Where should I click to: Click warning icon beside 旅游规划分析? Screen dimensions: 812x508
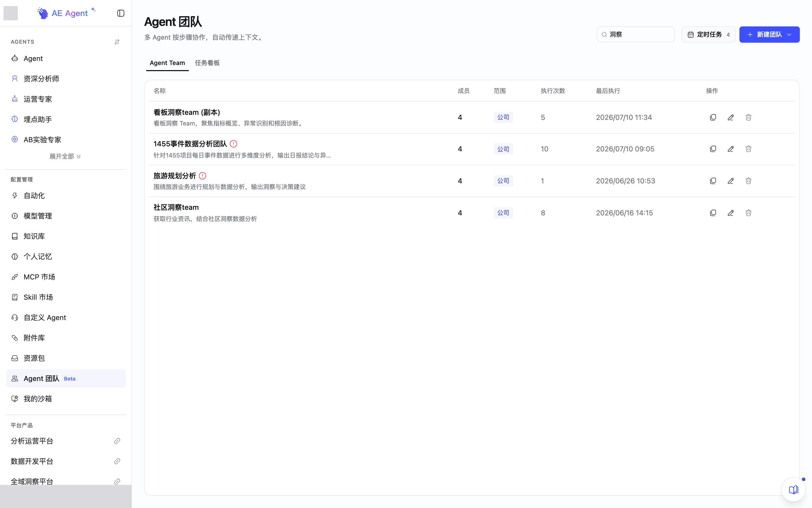coord(202,176)
